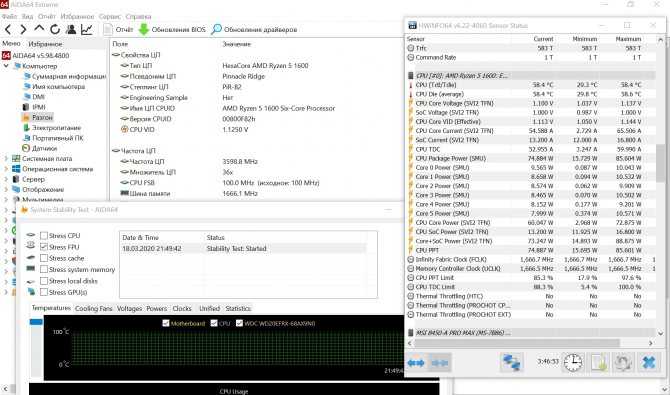Click the HWiNFO reset values icon

click(623, 363)
